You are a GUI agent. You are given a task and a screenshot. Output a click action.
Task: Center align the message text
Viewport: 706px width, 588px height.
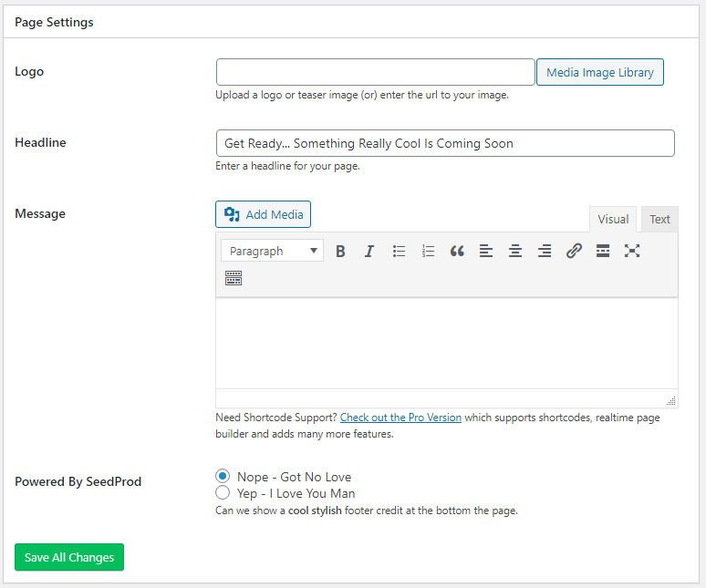click(515, 251)
